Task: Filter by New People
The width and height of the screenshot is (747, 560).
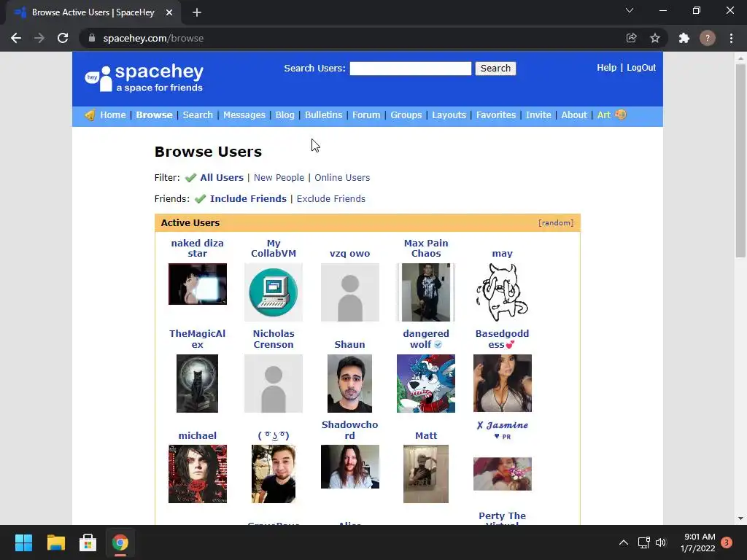Action: click(x=279, y=178)
